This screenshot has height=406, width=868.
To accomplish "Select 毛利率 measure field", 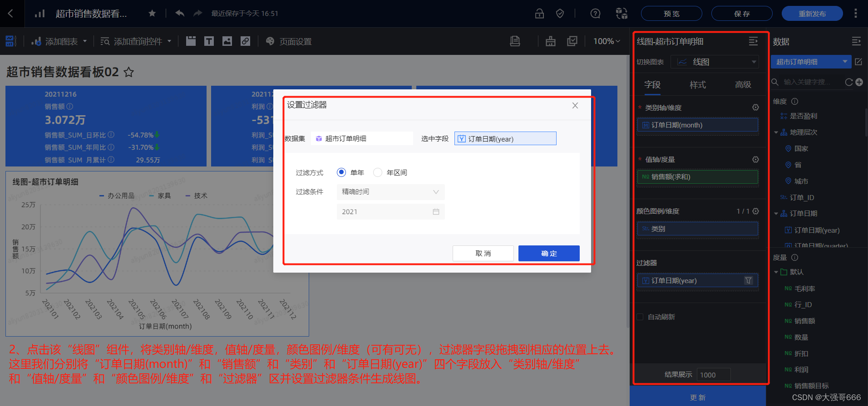I will [804, 289].
